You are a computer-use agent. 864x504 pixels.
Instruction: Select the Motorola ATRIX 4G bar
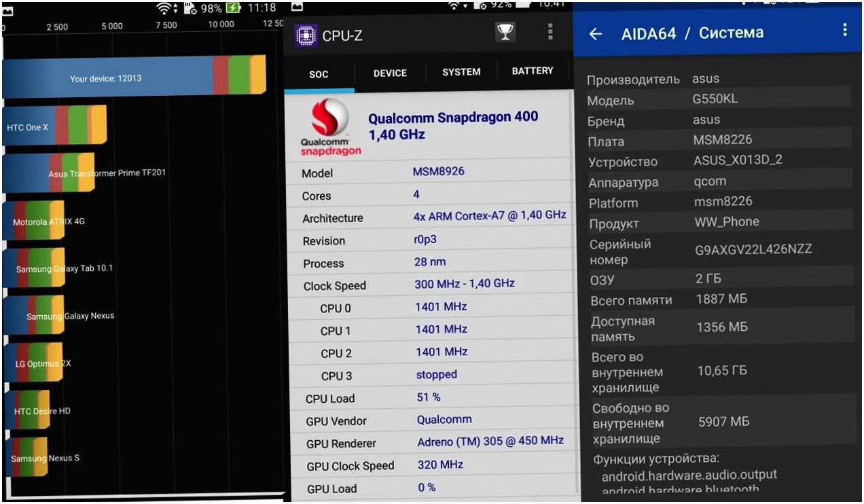(33, 221)
